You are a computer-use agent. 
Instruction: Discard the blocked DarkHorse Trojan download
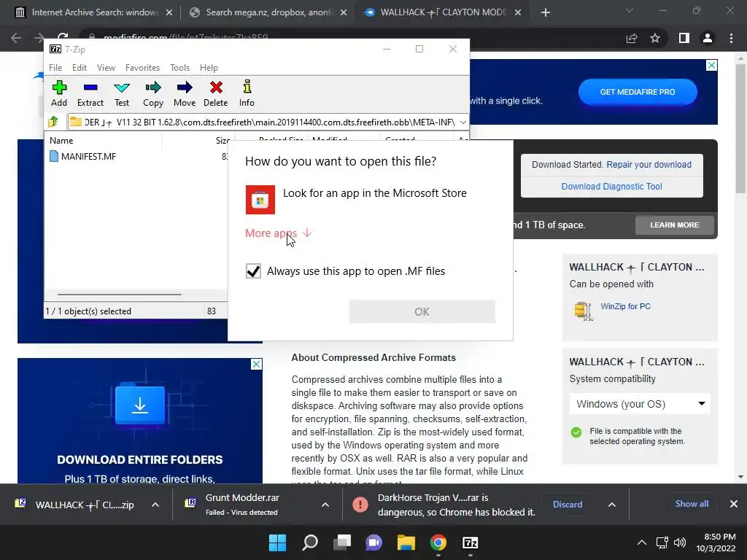tap(568, 505)
